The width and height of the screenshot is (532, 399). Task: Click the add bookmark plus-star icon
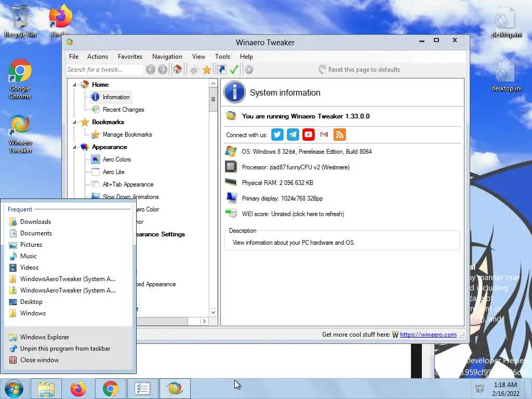tap(194, 70)
